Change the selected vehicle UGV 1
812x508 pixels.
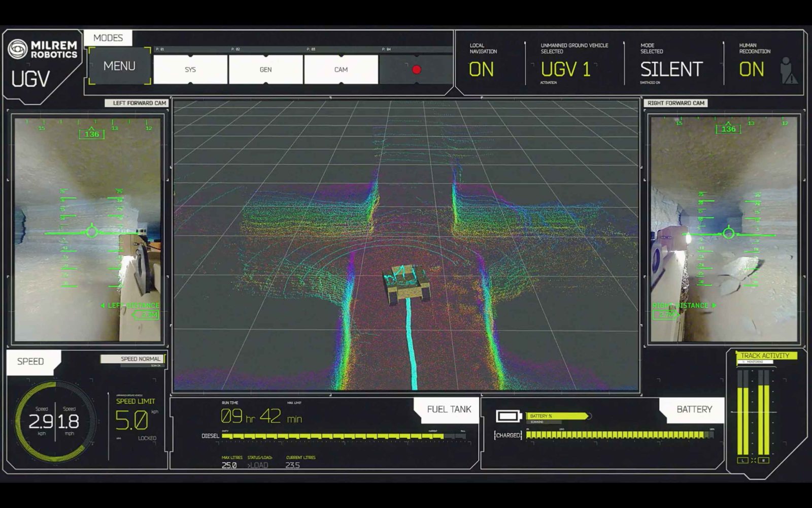565,70
